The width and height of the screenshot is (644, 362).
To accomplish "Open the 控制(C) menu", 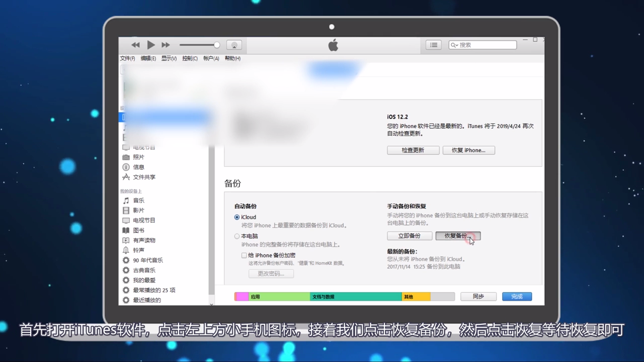I will click(x=190, y=58).
